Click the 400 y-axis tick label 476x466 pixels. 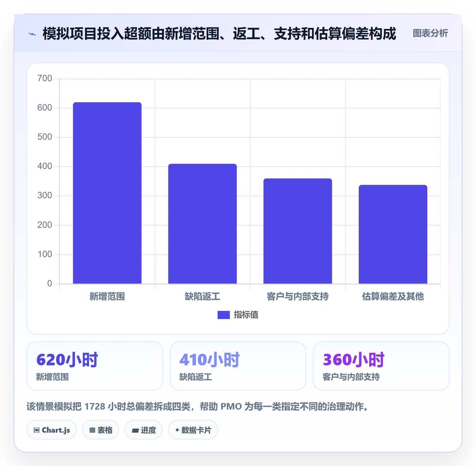tap(45, 166)
